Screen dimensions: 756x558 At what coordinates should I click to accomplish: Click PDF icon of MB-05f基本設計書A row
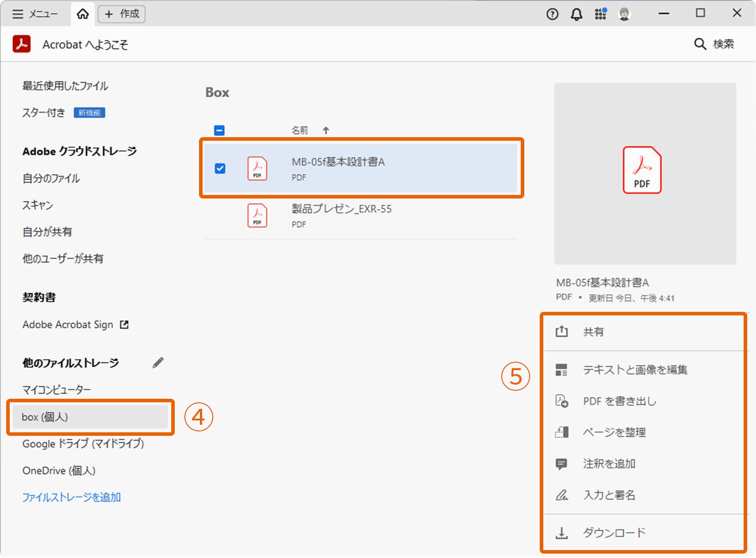coord(257,169)
